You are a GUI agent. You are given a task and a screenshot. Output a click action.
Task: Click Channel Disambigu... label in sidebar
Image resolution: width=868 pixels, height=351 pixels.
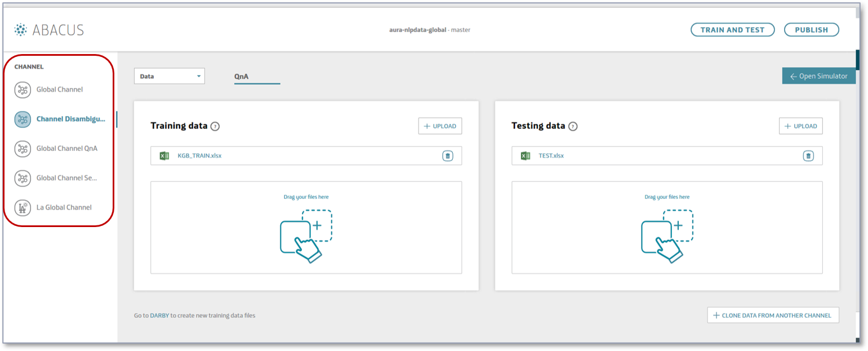pyautogui.click(x=71, y=119)
